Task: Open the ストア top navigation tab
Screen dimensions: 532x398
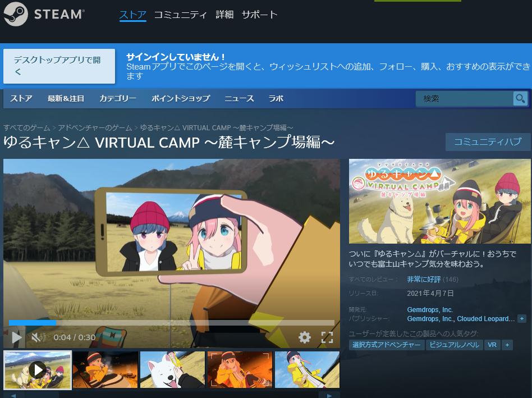Action: coord(132,15)
